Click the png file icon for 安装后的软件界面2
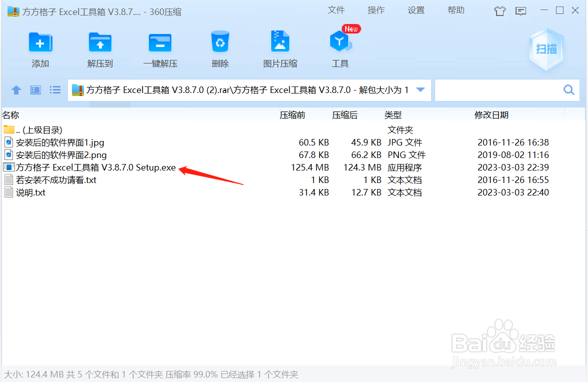This screenshot has height=382, width=588. [8, 154]
